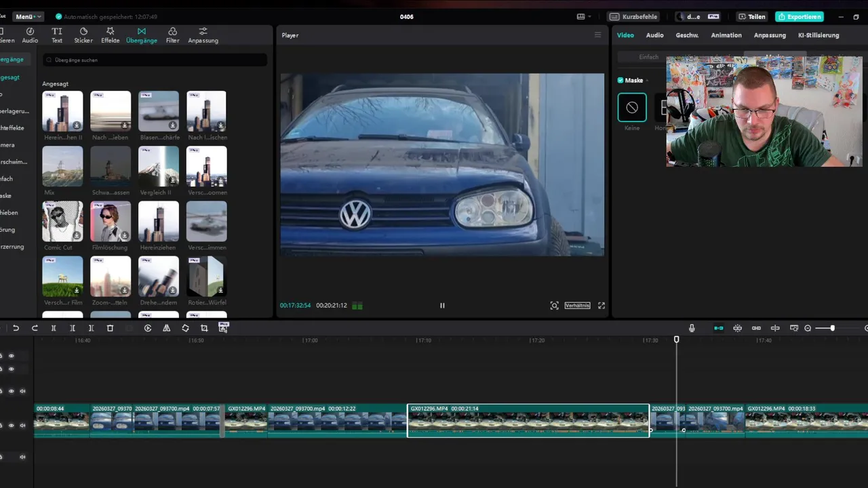This screenshot has height=488, width=868.
Task: Mute the main video track
Action: (x=22, y=426)
